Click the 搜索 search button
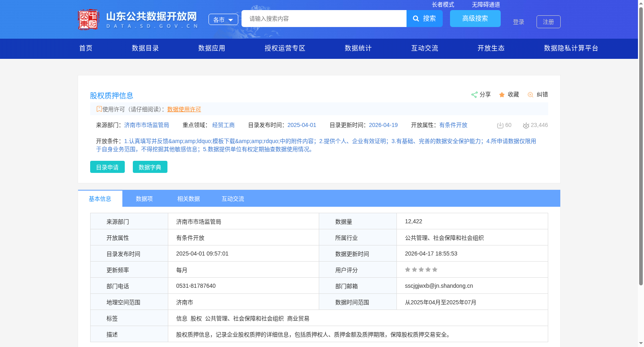The image size is (644, 347). (x=425, y=19)
